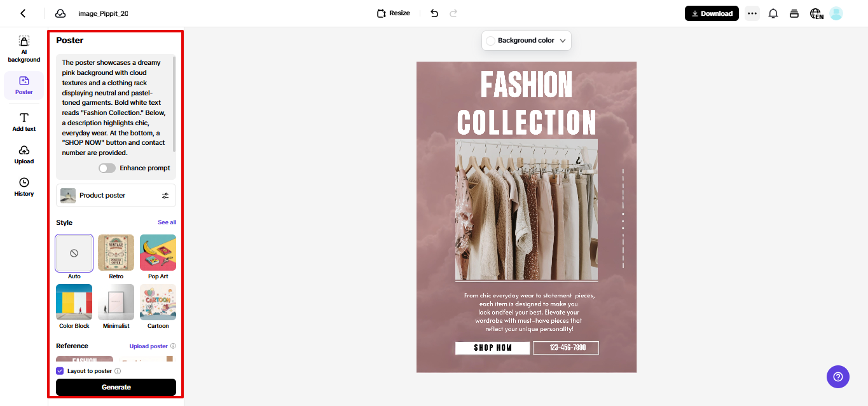
Task: Select the Retro style thumbnail
Action: coord(116,253)
